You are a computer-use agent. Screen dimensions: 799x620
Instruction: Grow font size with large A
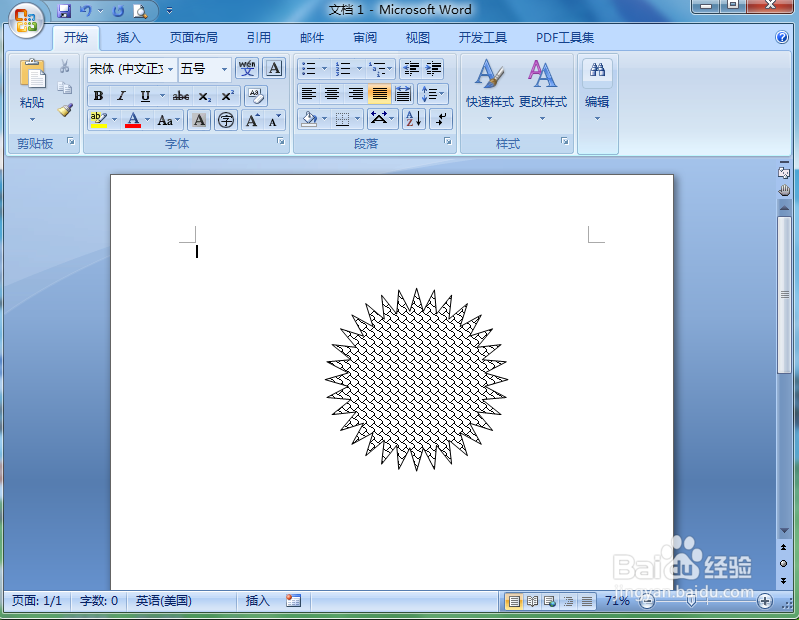pos(252,120)
